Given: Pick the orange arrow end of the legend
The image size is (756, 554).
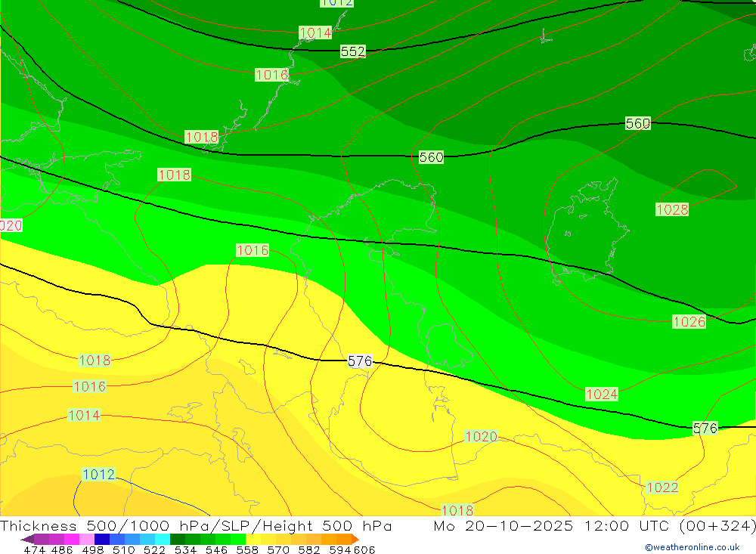Looking at the screenshot, I should point(355,539).
